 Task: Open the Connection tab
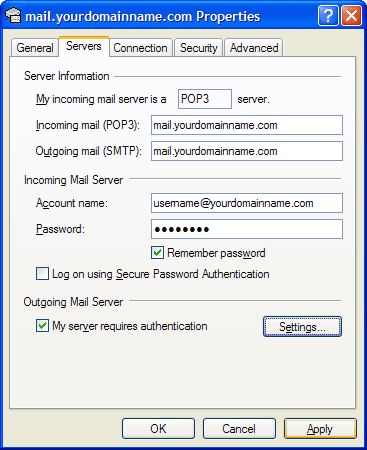[x=140, y=48]
